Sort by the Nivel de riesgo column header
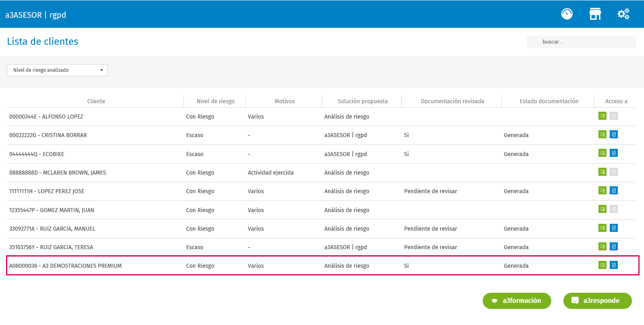 point(215,101)
